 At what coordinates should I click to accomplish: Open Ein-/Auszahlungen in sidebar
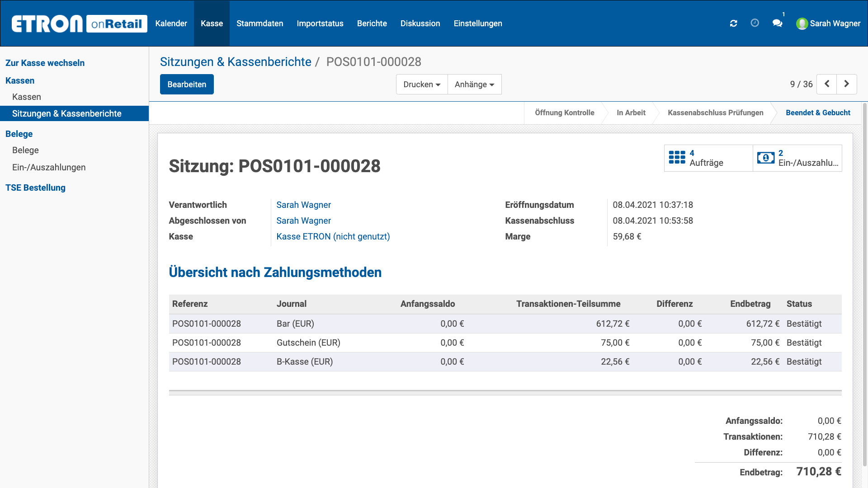49,167
